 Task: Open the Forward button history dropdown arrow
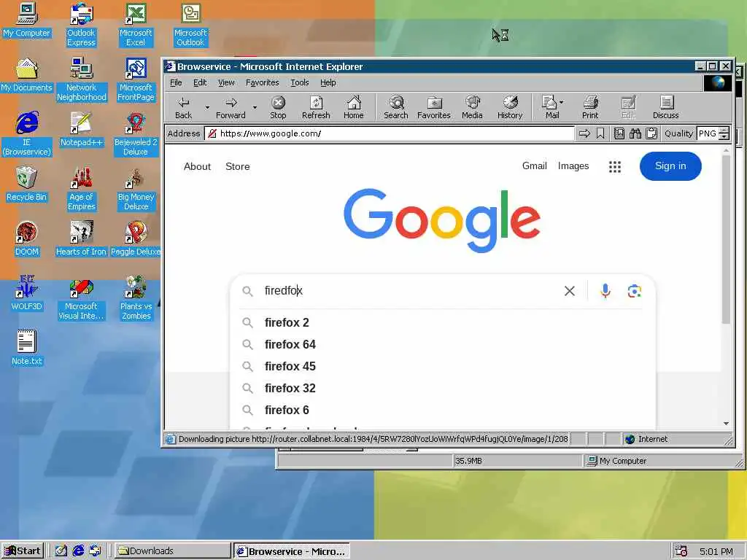(x=255, y=108)
